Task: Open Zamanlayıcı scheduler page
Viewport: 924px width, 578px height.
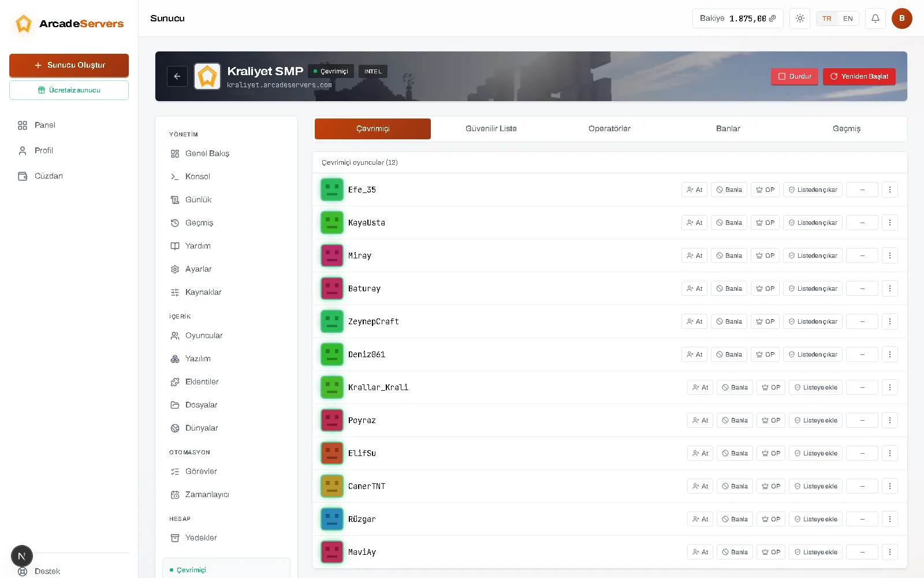Action: pos(226,494)
